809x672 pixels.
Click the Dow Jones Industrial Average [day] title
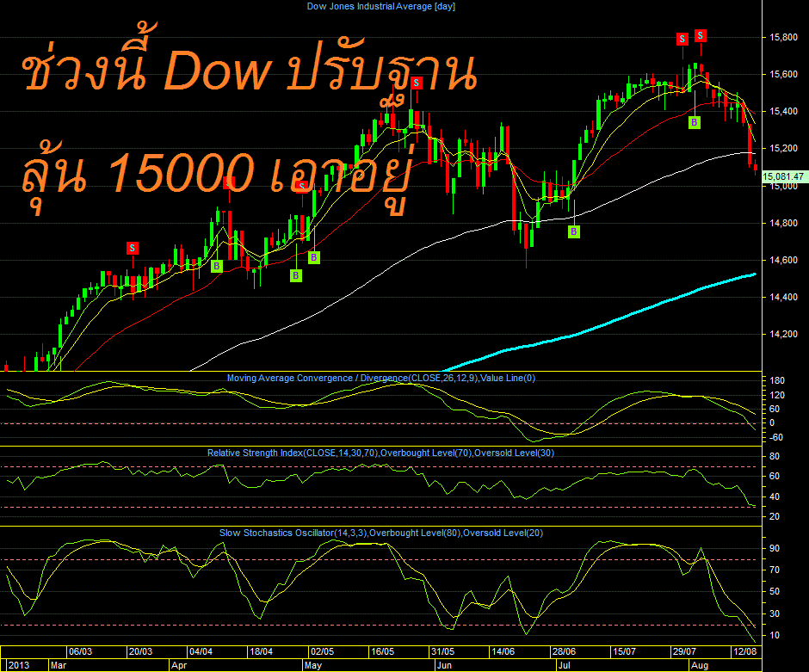pos(380,6)
